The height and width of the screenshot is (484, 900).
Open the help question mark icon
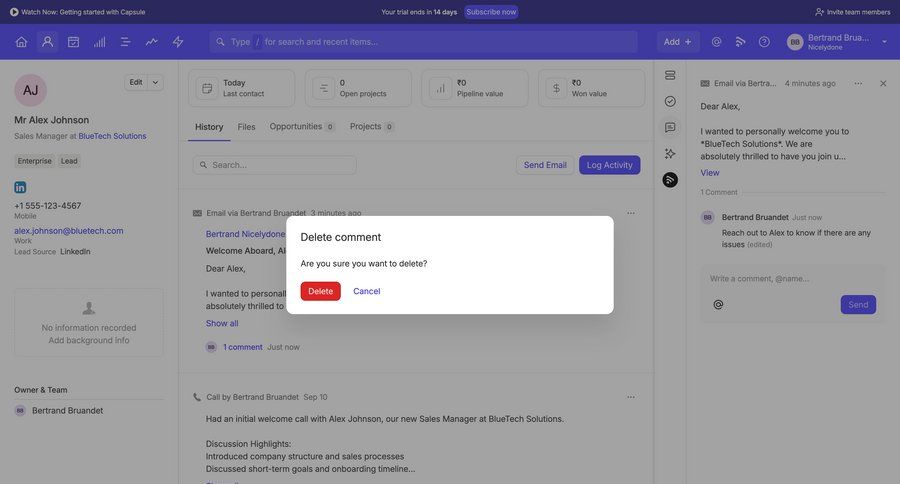point(764,42)
